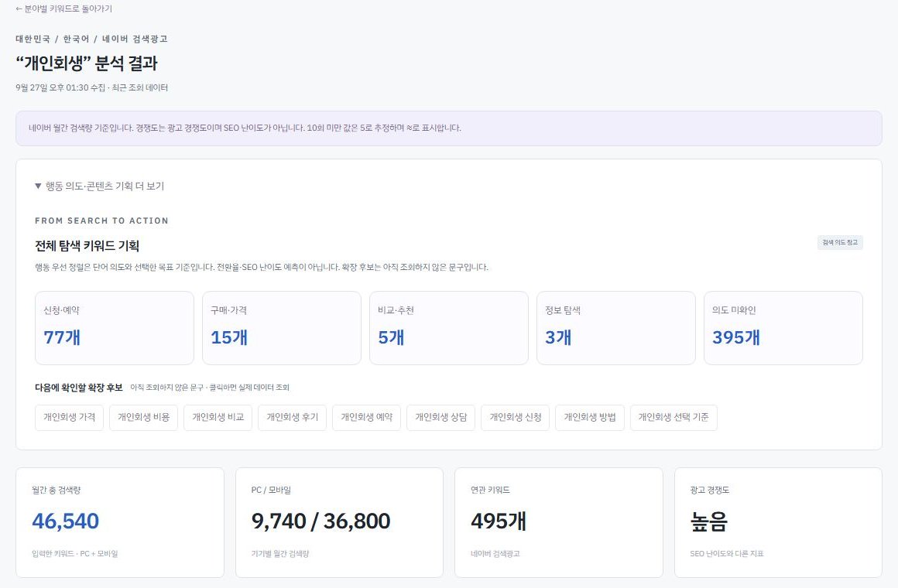Viewport: 898px width, 588px height.
Task: Click the '대한민국 / 한국어 / 네이버 검색광고' breadcrumb
Action: 91,39
